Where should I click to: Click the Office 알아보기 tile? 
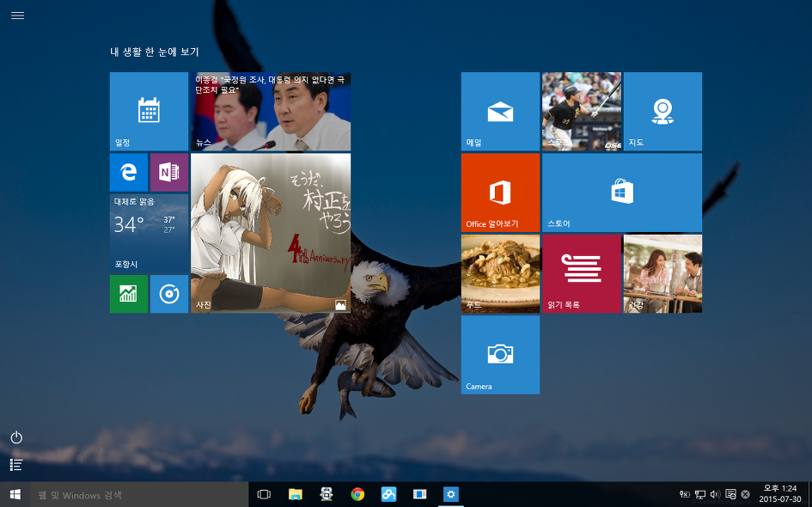[x=500, y=192]
